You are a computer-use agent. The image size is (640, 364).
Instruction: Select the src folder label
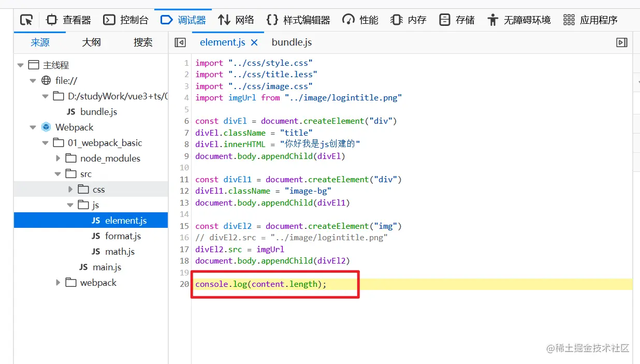click(x=86, y=174)
